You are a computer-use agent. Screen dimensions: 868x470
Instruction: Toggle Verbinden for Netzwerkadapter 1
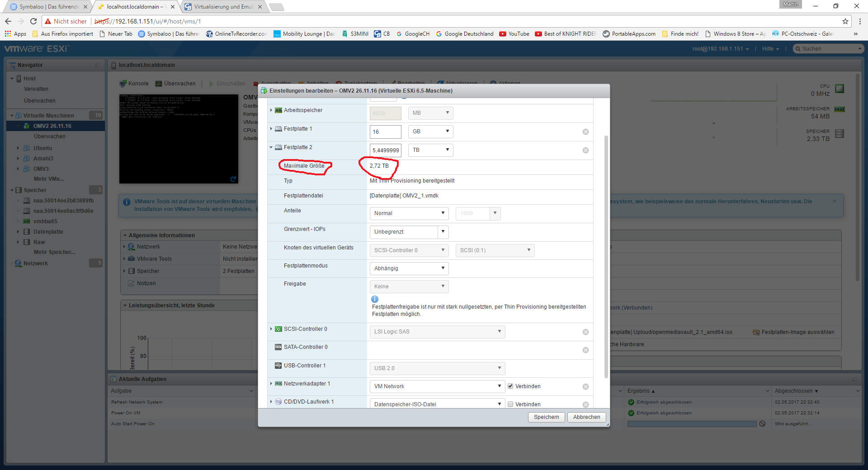[x=510, y=386]
